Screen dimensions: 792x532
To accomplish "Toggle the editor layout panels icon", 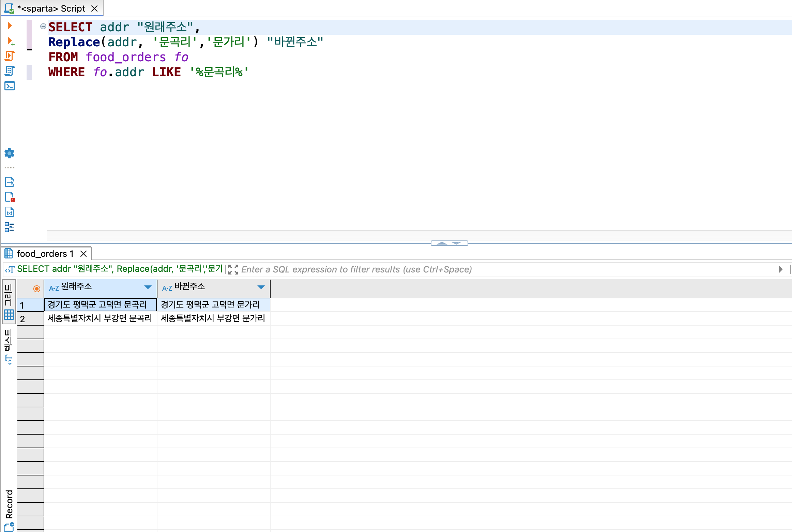I will pyautogui.click(x=10, y=227).
